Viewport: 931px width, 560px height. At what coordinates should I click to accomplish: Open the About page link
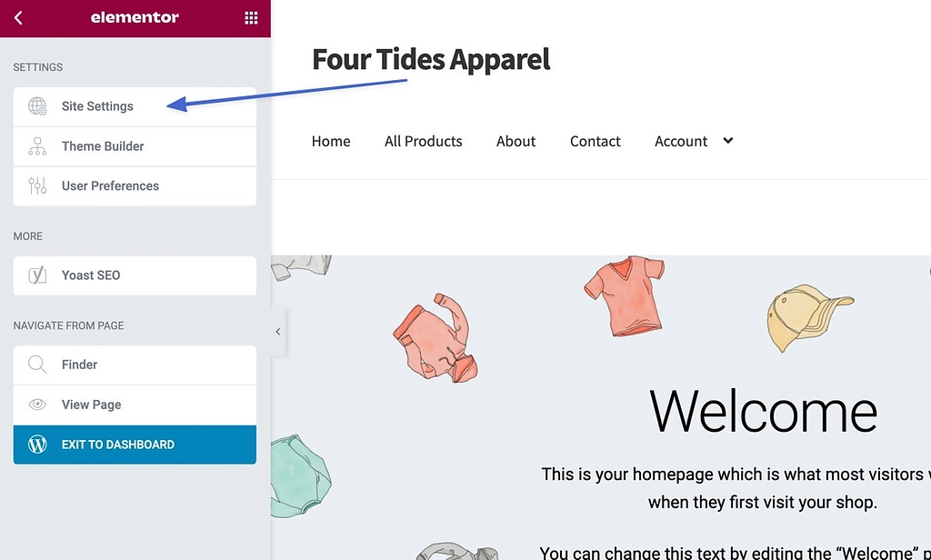[516, 141]
